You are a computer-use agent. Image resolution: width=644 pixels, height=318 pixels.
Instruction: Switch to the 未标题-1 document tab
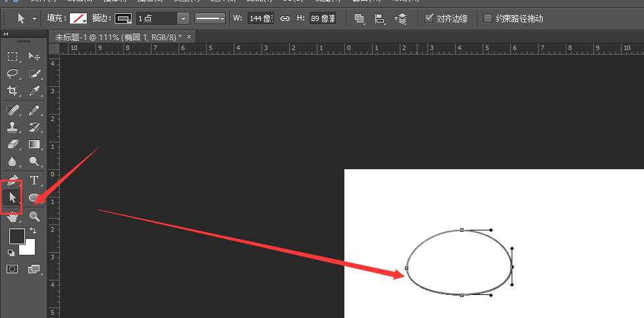(115, 37)
